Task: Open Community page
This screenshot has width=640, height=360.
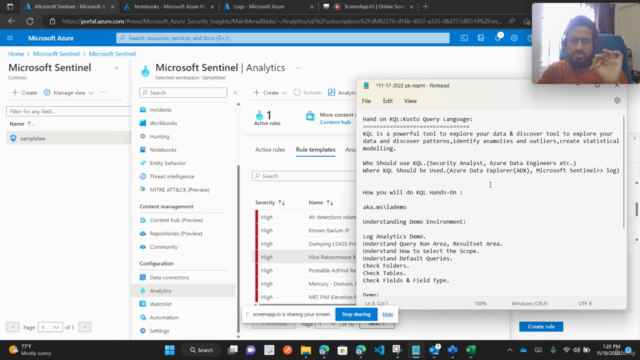Action: pos(163,247)
